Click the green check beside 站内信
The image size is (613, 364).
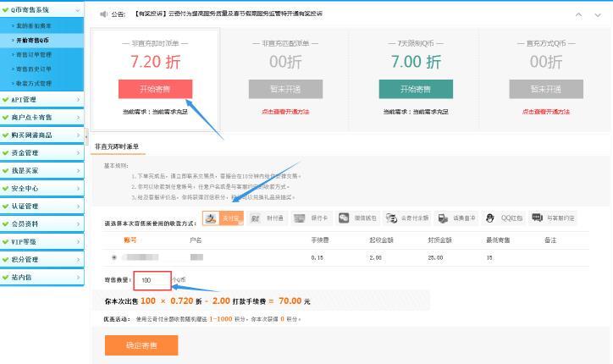[x=5, y=277]
